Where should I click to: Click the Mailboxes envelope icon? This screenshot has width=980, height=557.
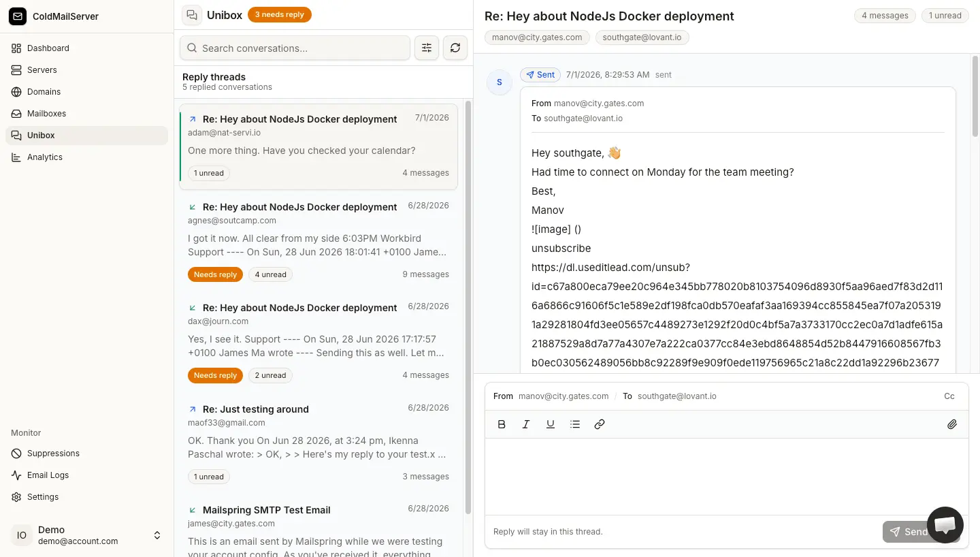[16, 114]
